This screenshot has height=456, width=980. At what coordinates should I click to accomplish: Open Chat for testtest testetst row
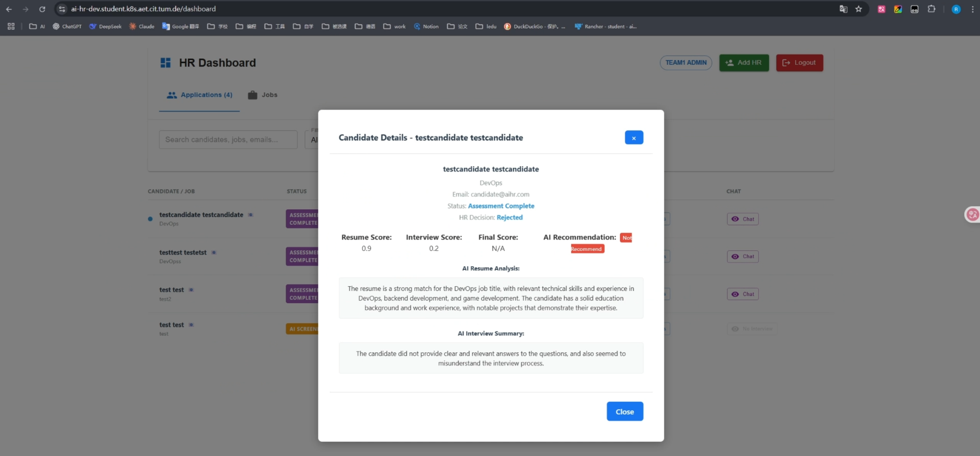(x=743, y=257)
